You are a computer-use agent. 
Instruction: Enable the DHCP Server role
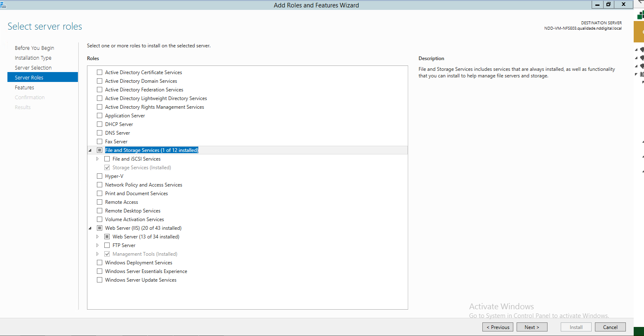99,124
